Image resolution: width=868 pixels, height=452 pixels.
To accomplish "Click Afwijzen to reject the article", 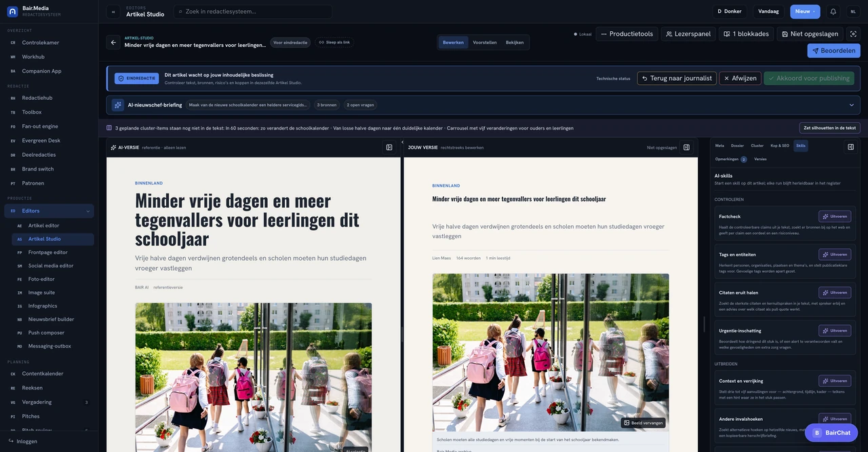I will pyautogui.click(x=740, y=78).
